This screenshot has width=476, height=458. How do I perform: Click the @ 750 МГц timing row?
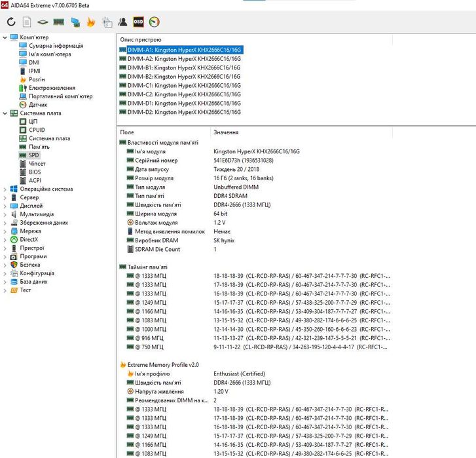click(255, 347)
